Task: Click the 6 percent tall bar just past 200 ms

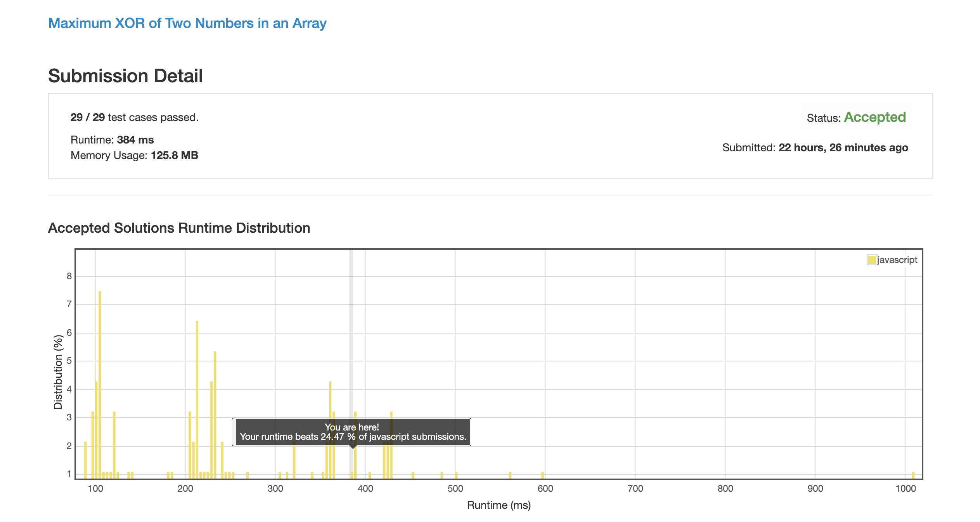Action: [197, 400]
